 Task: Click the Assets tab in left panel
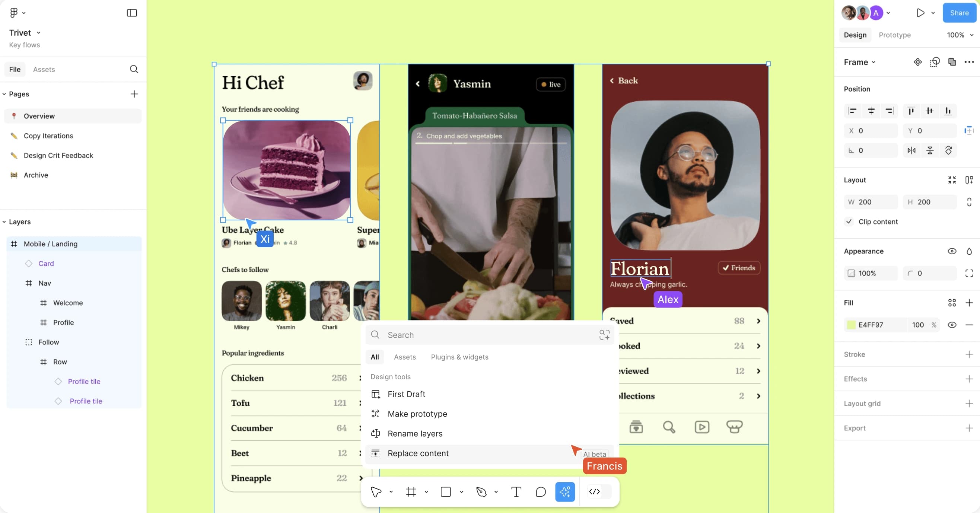(x=44, y=69)
